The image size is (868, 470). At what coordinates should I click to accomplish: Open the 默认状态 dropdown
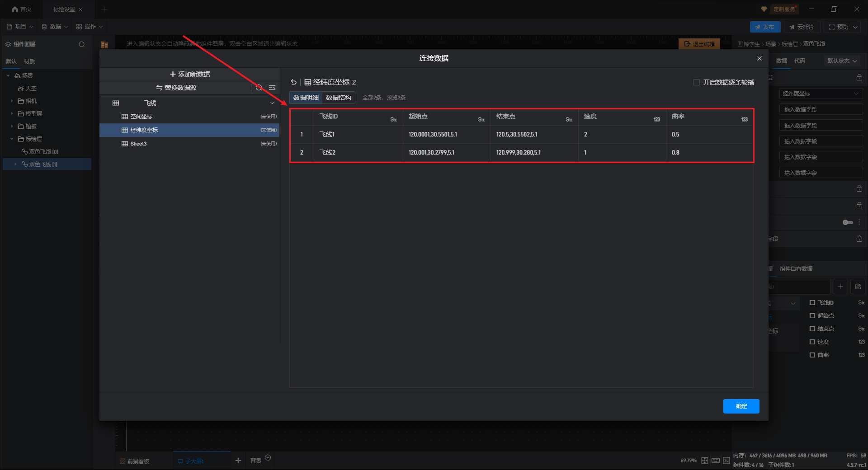tap(842, 61)
